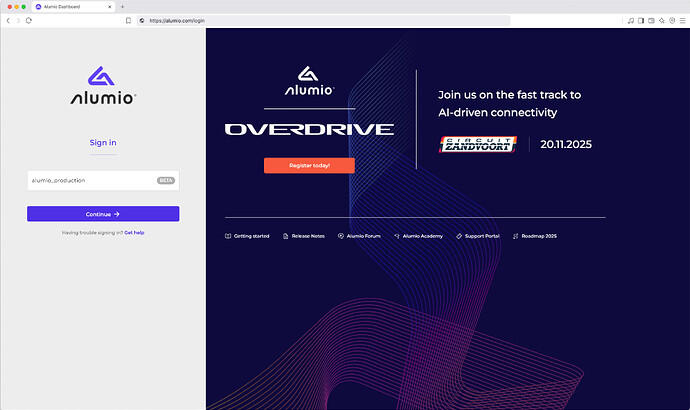The width and height of the screenshot is (690, 410).
Task: Click the Register today! button
Action: pos(309,165)
